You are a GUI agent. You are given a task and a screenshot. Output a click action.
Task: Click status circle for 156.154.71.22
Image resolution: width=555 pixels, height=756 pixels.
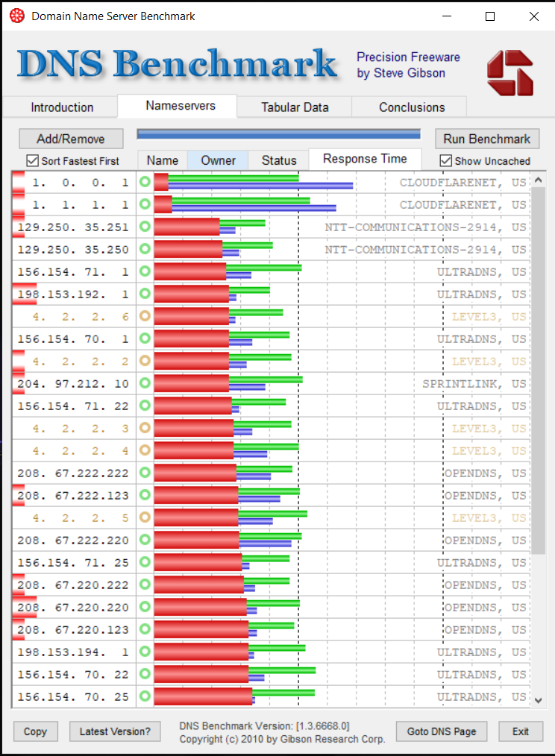point(145,406)
